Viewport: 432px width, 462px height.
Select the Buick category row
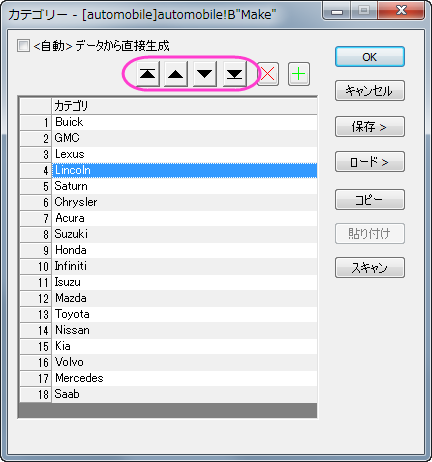point(184,122)
